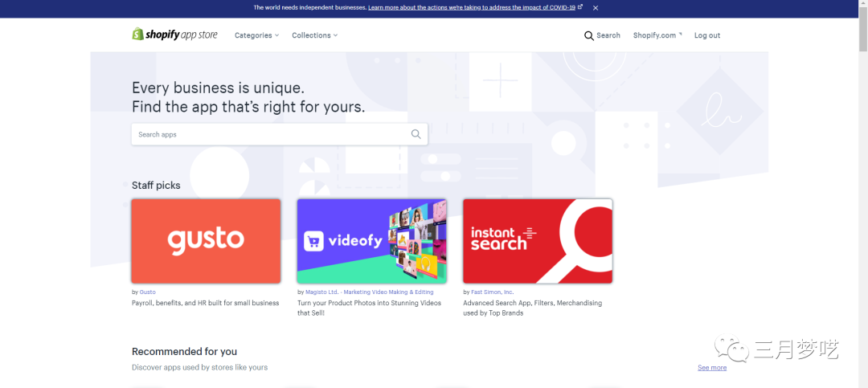Click the Fast Simon, Inc. developer link
The image size is (868, 388).
click(492, 292)
